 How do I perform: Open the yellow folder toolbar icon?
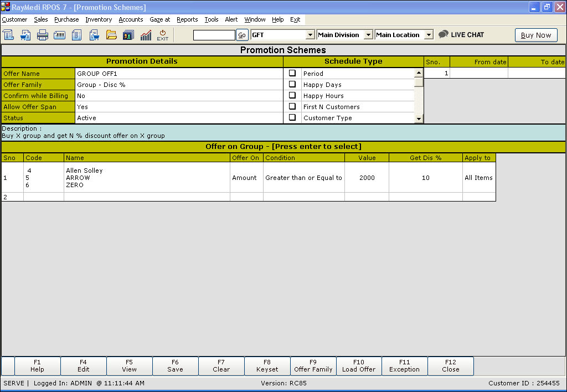[x=111, y=35]
